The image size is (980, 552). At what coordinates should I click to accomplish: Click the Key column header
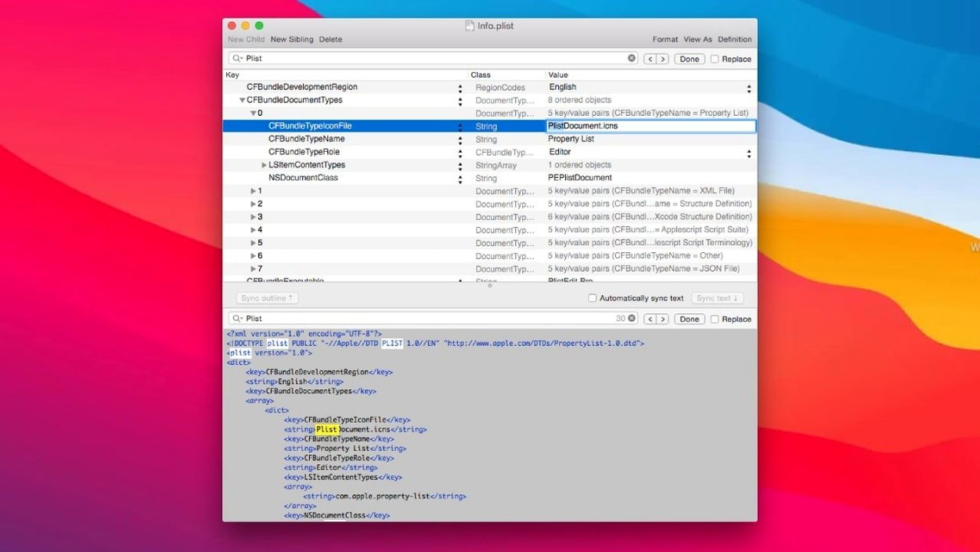(x=232, y=75)
